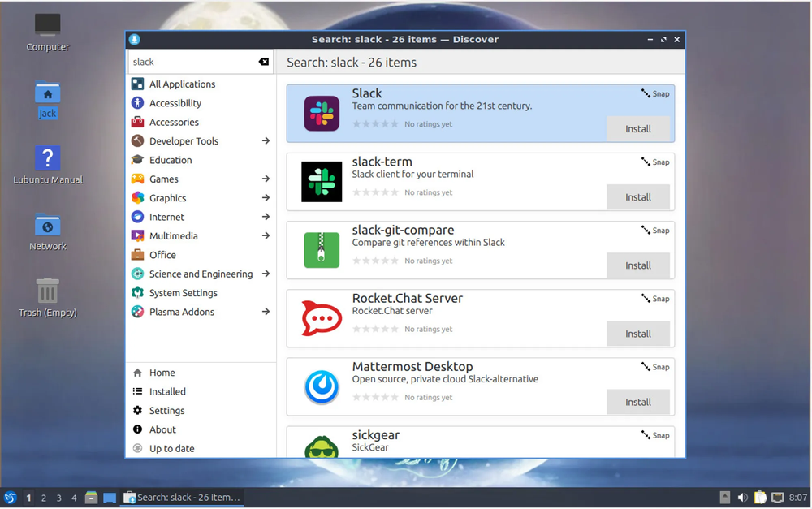Click the Snap source label on Slack

click(x=655, y=93)
